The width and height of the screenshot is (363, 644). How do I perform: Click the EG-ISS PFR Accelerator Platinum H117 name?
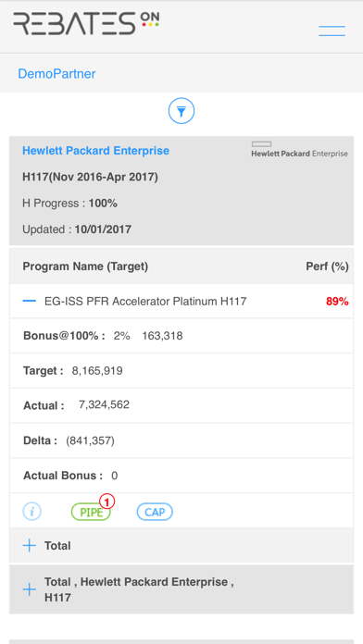click(145, 302)
